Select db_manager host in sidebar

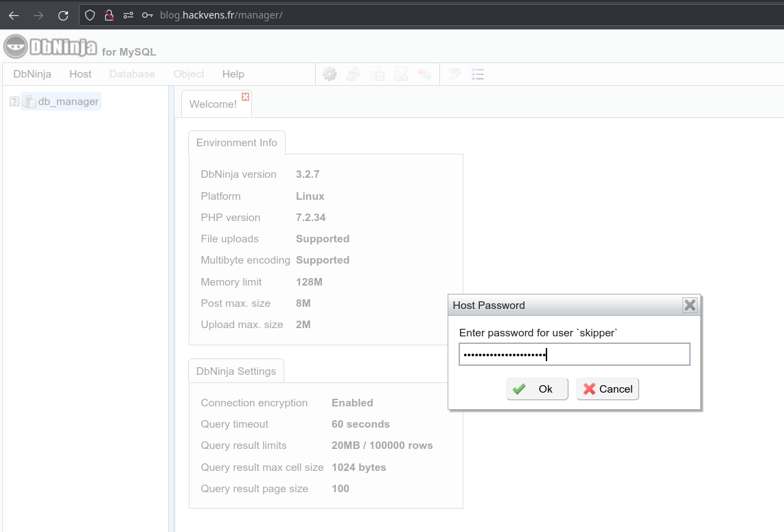tap(68, 102)
